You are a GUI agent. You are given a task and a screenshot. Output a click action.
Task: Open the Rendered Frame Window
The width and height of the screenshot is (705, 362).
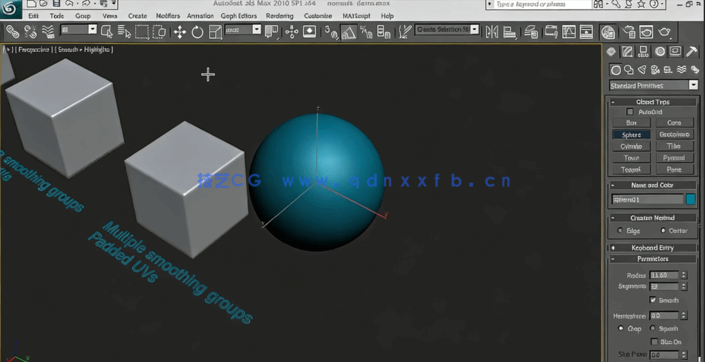pyautogui.click(x=646, y=32)
